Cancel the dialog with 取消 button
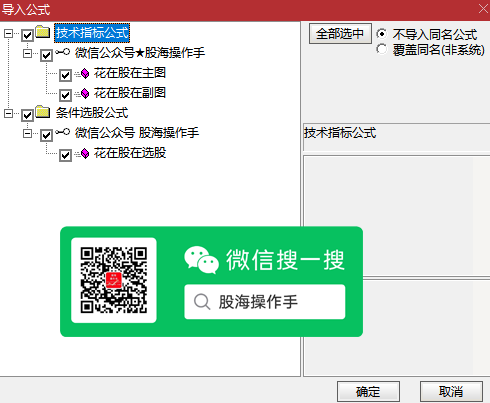The width and height of the screenshot is (490, 403). (x=451, y=391)
